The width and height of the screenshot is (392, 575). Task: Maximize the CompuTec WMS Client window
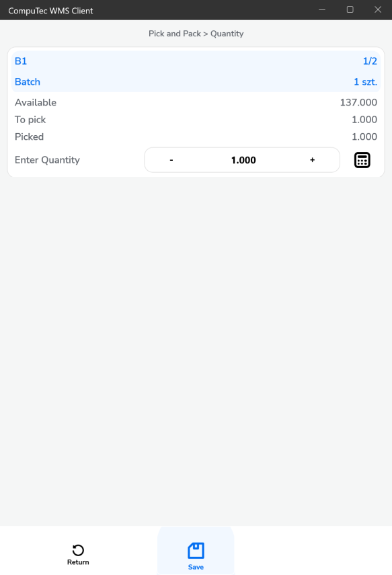click(350, 10)
